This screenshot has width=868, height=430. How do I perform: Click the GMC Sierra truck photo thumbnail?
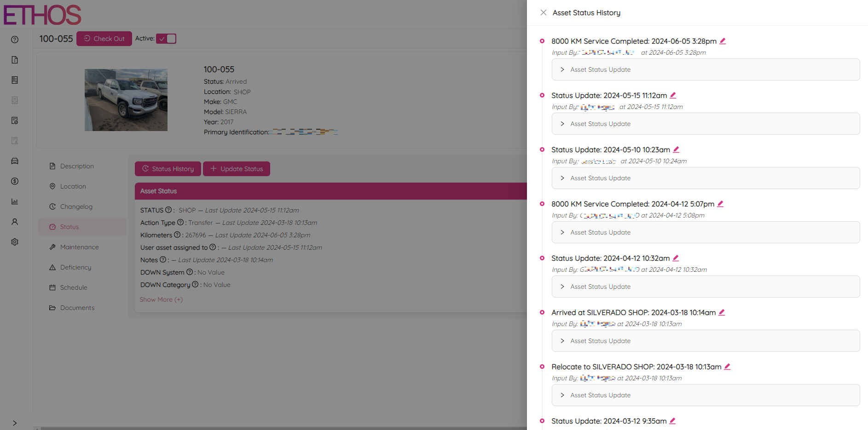126,100
